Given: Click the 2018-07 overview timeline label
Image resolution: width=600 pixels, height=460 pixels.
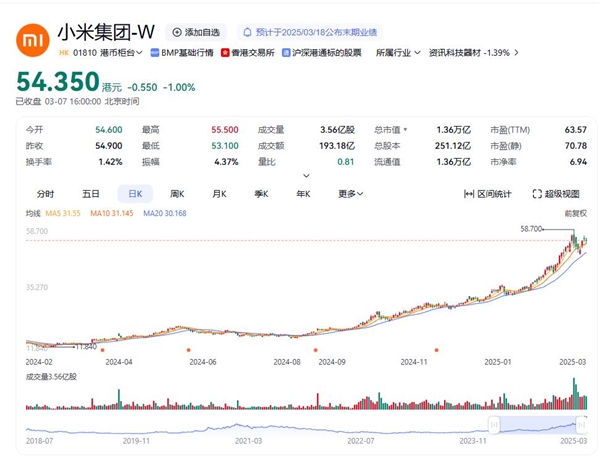Looking at the screenshot, I should (39, 441).
